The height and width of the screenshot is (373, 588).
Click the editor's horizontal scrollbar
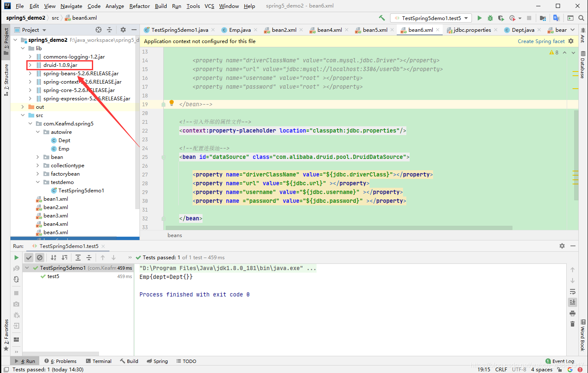coord(338,228)
